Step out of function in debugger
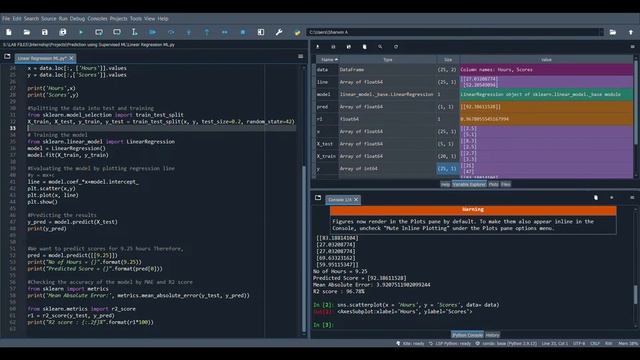 [207, 32]
